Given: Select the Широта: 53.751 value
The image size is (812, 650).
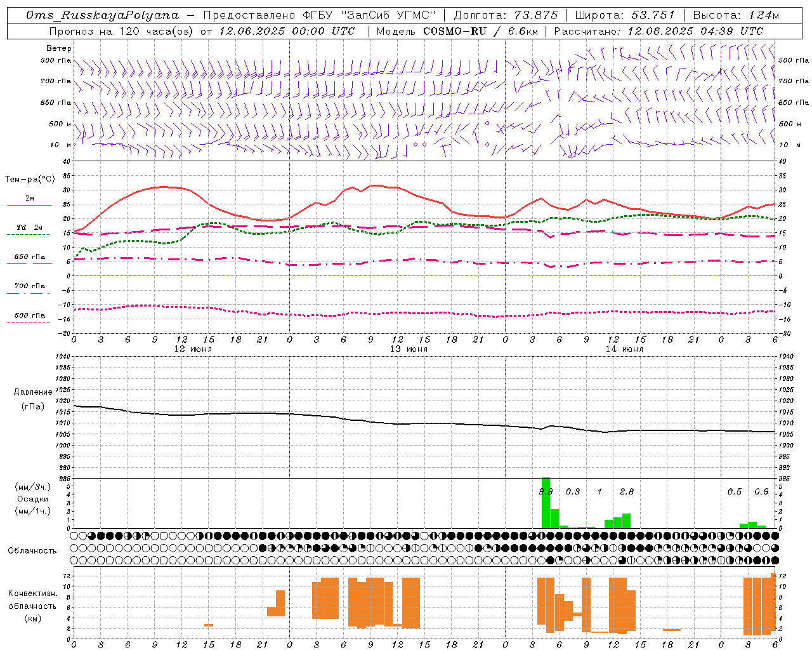Looking at the screenshot, I should click(625, 15).
